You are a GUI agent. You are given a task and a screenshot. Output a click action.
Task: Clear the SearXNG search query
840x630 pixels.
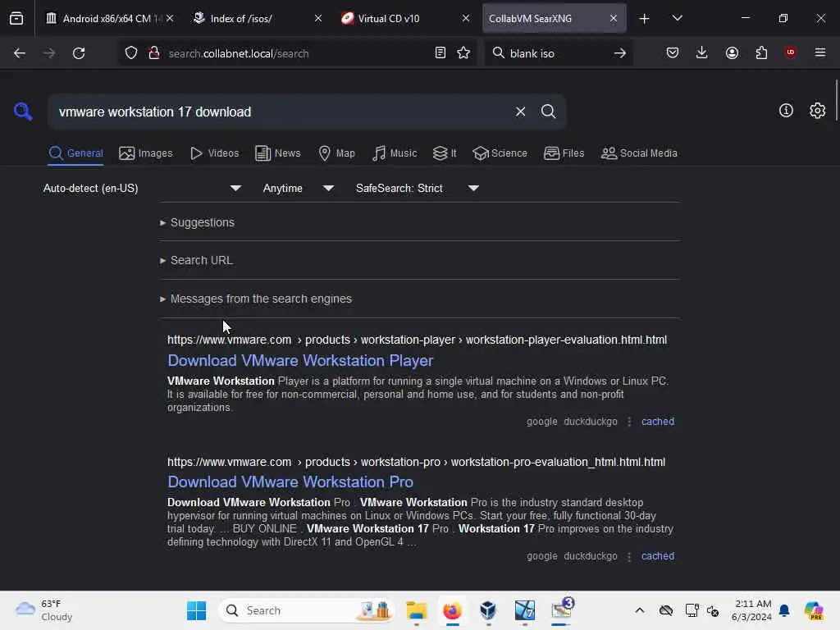520,112
